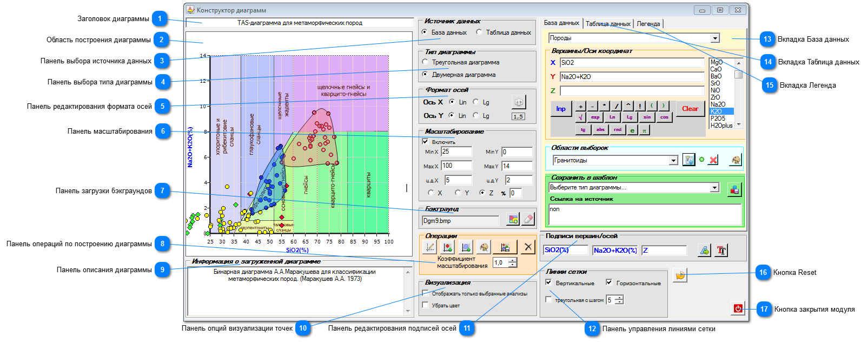Click the plus operator key on keypad
Image resolution: width=868 pixels, height=342 pixels.
pos(580,106)
